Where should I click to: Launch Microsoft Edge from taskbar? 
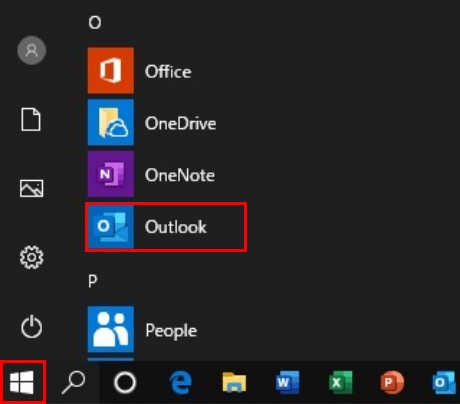pos(180,383)
